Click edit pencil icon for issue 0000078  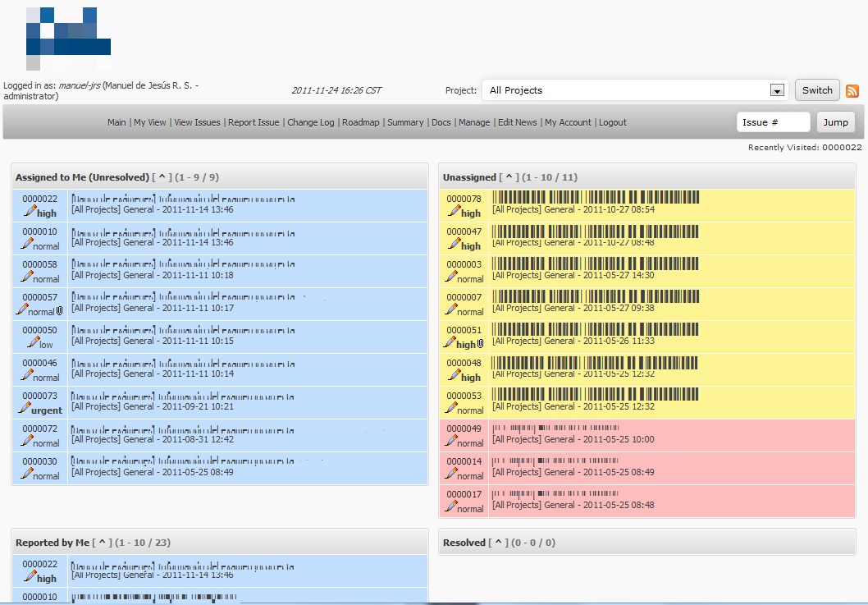tap(454, 211)
